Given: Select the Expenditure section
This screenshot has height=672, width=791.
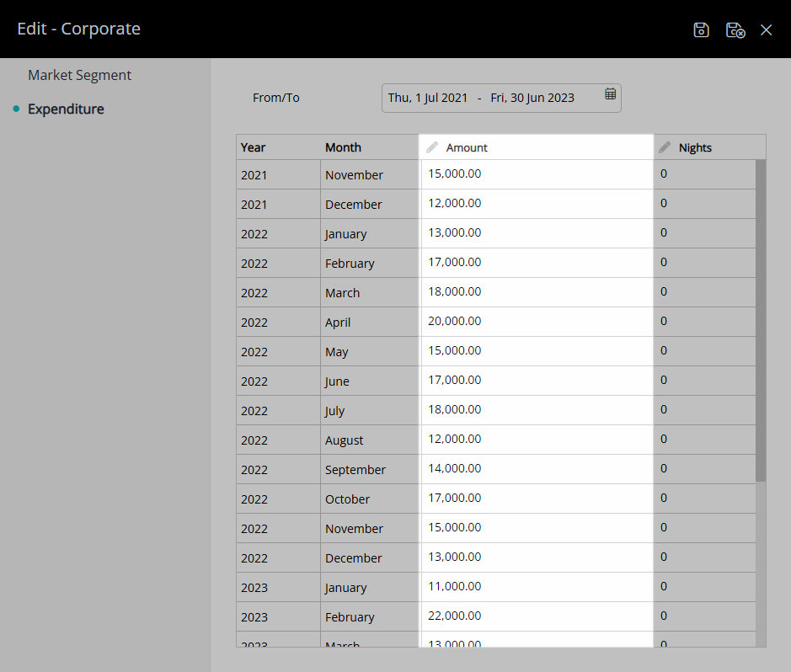Looking at the screenshot, I should (x=66, y=109).
